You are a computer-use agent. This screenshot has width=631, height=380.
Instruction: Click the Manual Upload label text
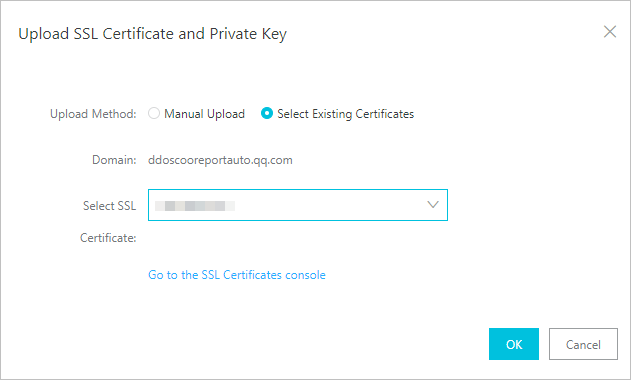coord(204,114)
